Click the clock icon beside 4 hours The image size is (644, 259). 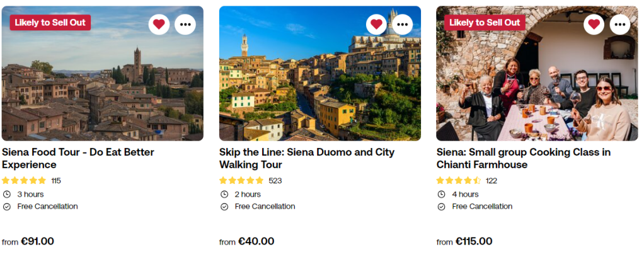click(x=441, y=194)
